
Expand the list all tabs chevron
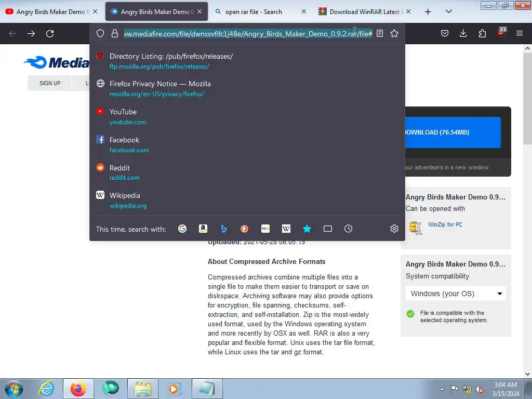click(x=448, y=11)
